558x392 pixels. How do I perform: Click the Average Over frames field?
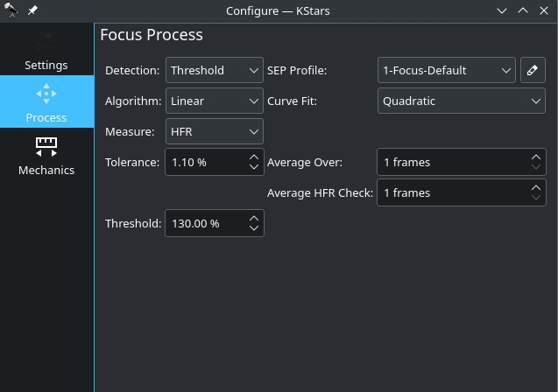click(461, 162)
